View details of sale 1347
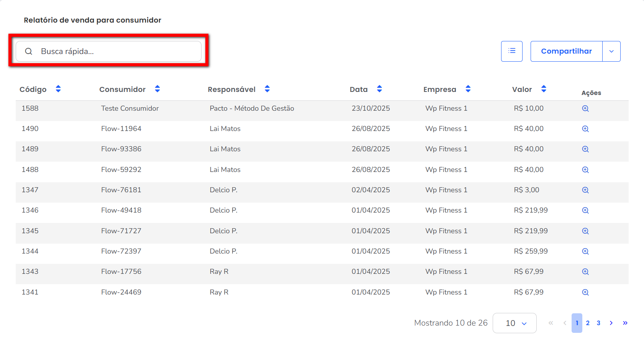This screenshot has width=644, height=347. coord(585,190)
